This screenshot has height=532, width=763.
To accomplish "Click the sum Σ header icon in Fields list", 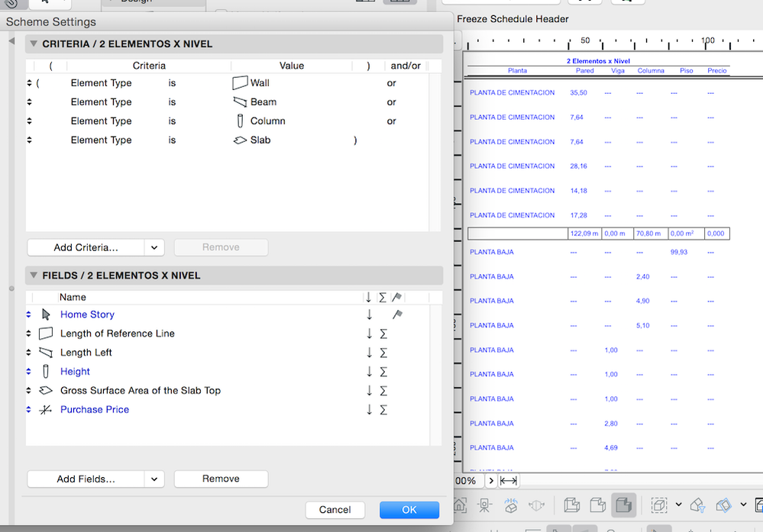I will (x=383, y=297).
